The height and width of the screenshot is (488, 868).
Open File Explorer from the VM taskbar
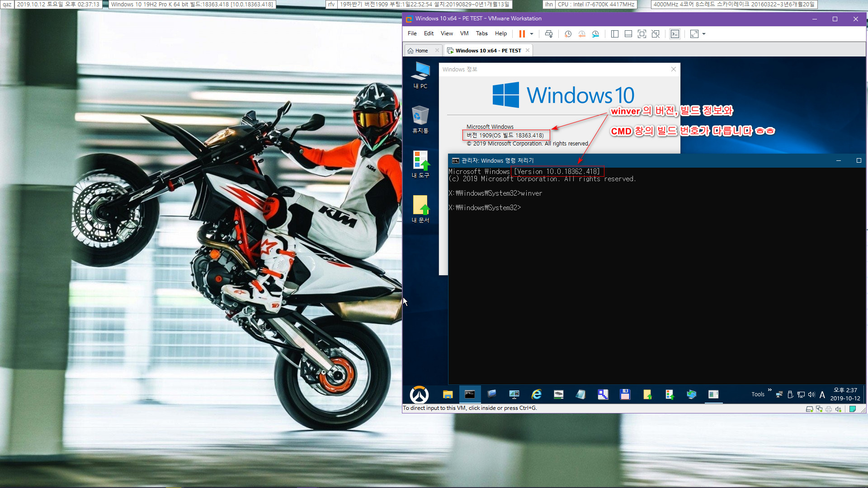[x=448, y=394]
